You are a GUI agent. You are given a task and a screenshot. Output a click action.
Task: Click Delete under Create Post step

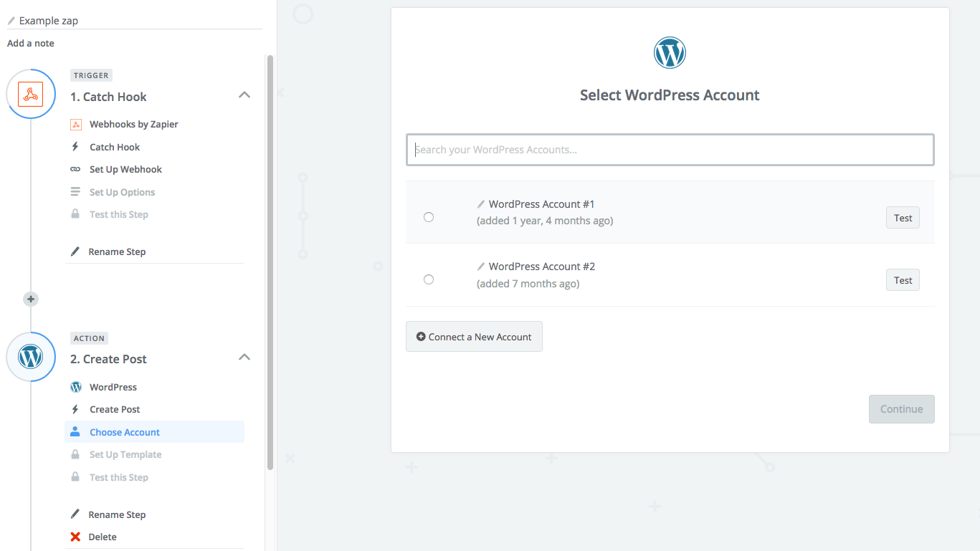click(103, 537)
